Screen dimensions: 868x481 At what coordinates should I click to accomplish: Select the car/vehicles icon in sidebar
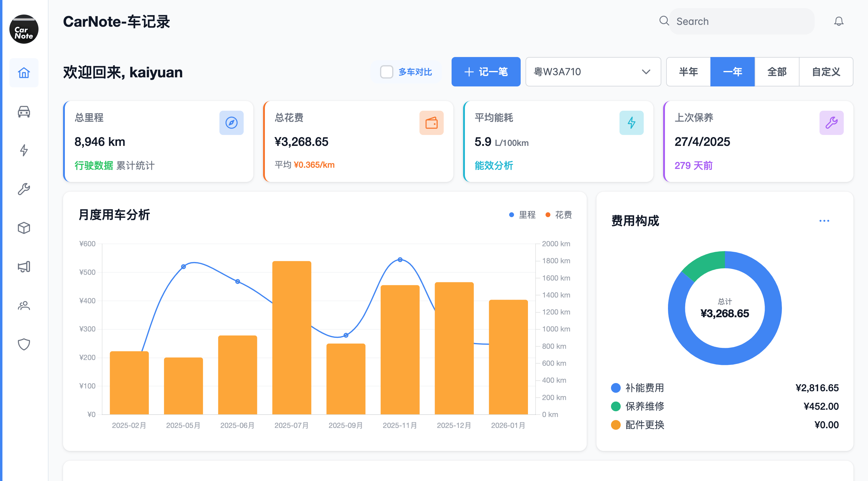(x=24, y=112)
